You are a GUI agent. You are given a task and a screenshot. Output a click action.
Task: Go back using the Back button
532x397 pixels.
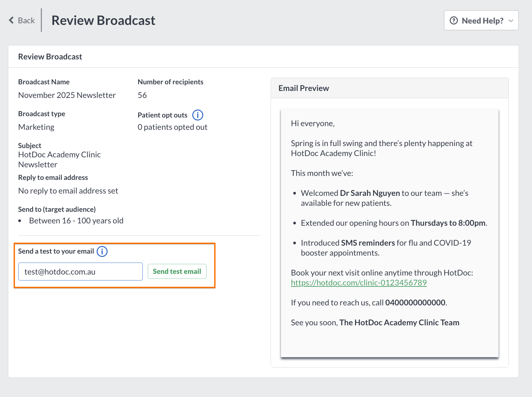[x=22, y=21]
